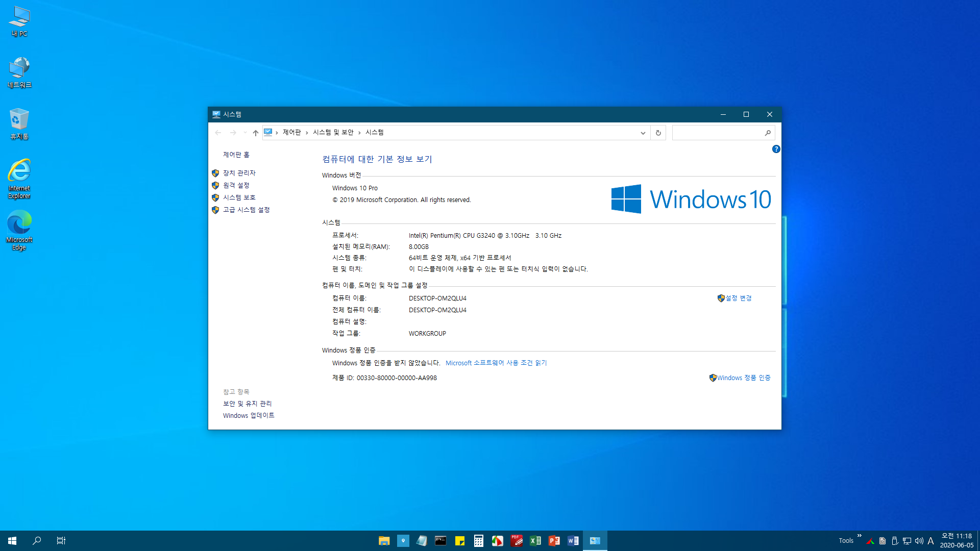Open the Command Prompt taskbar icon

440,541
